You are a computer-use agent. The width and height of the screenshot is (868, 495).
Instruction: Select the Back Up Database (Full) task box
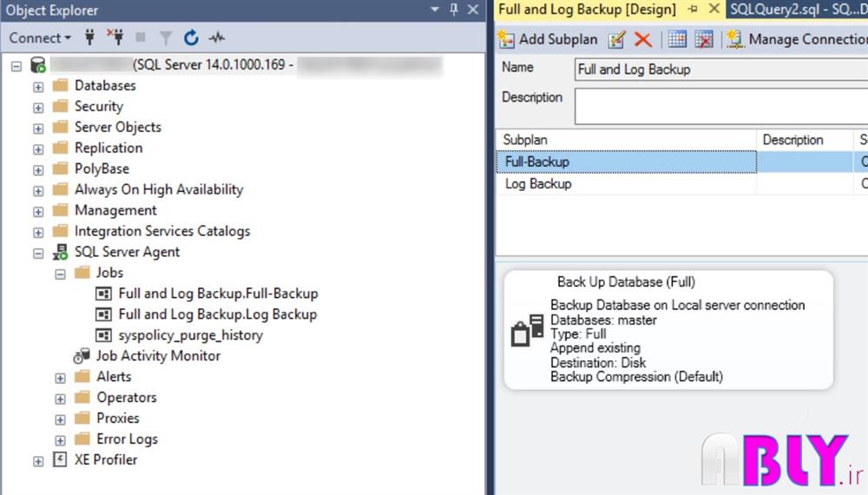click(668, 330)
